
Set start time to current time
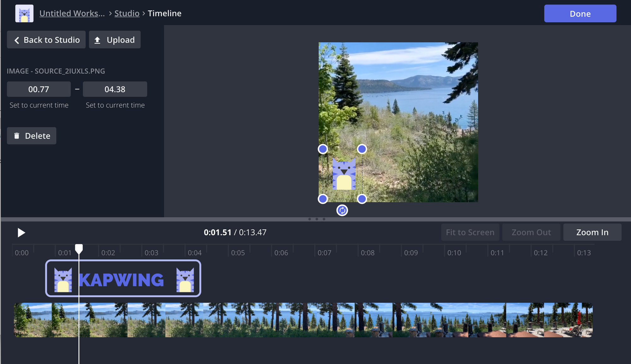point(39,105)
